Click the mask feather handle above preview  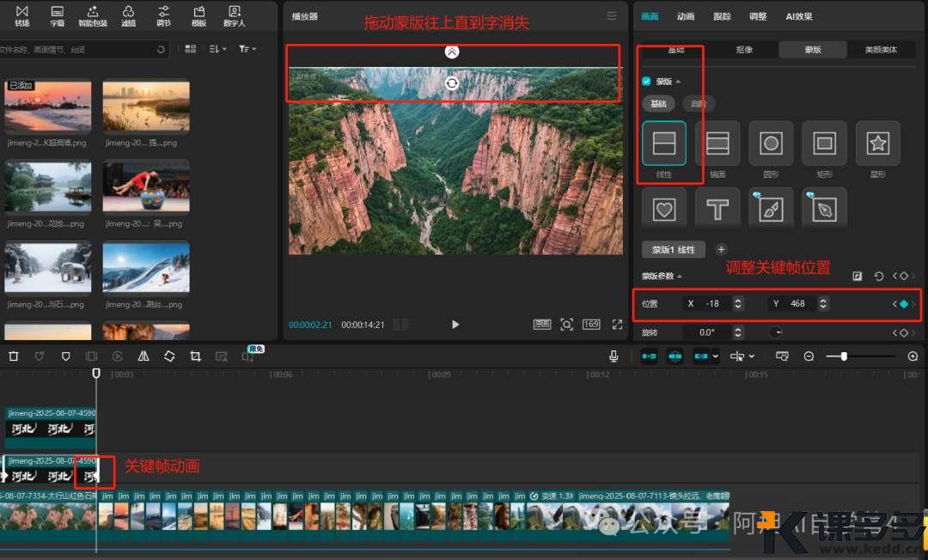click(452, 52)
